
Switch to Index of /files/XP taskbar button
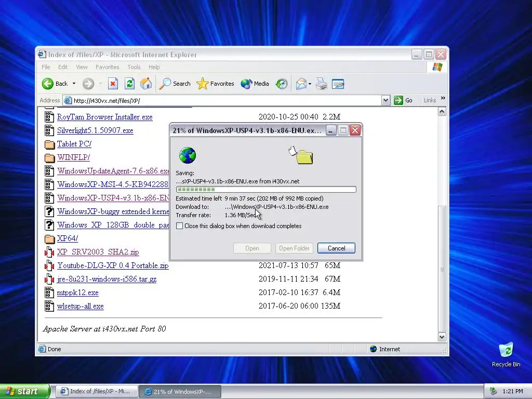tap(96, 391)
